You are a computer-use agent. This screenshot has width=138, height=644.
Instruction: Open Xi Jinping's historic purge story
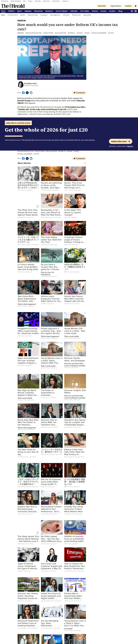coord(75,233)
